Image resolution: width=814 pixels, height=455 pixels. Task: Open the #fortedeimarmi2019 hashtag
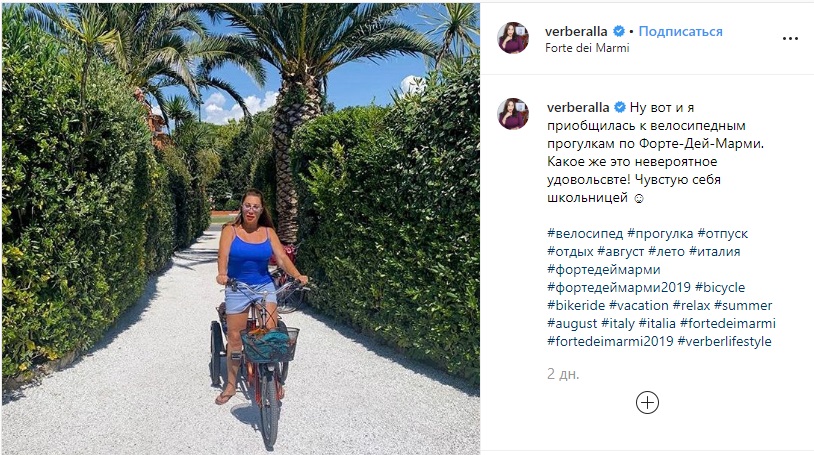tap(610, 341)
